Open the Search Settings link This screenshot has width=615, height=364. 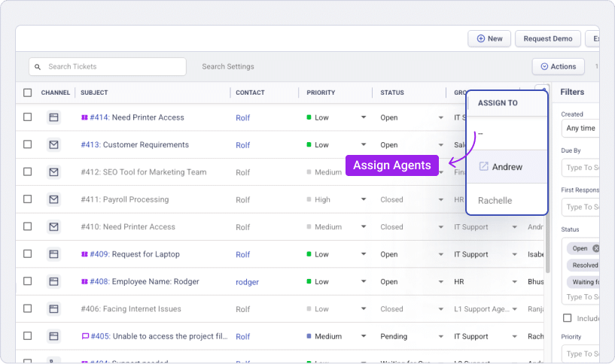click(228, 67)
